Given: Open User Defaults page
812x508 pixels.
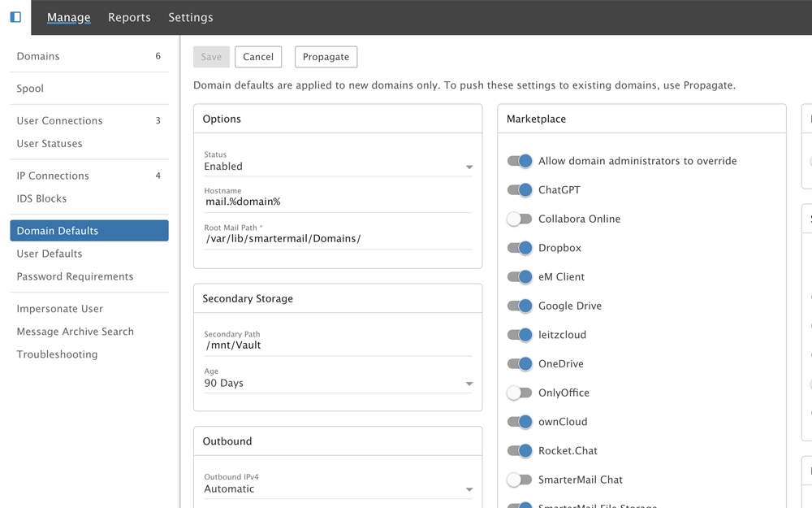Looking at the screenshot, I should coord(89,254).
